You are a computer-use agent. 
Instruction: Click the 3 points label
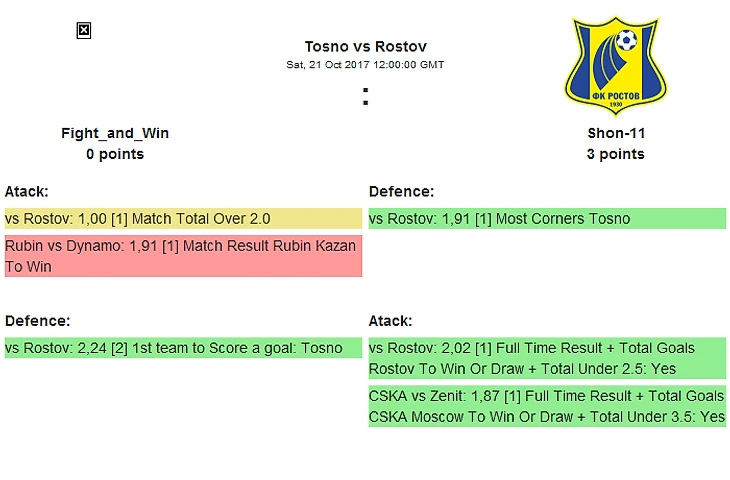[615, 154]
